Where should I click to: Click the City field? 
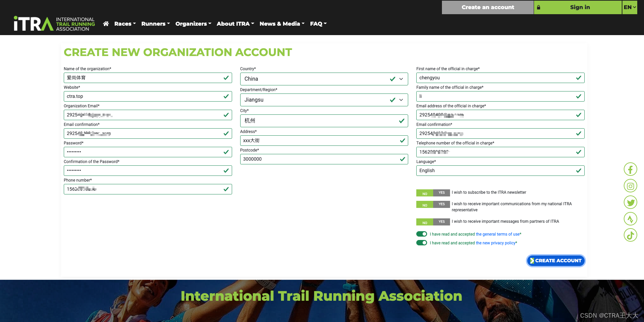[324, 121]
